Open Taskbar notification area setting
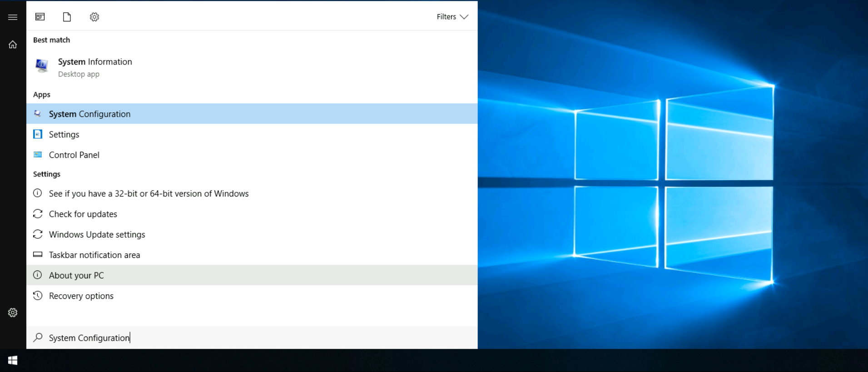The width and height of the screenshot is (868, 372). [x=94, y=255]
